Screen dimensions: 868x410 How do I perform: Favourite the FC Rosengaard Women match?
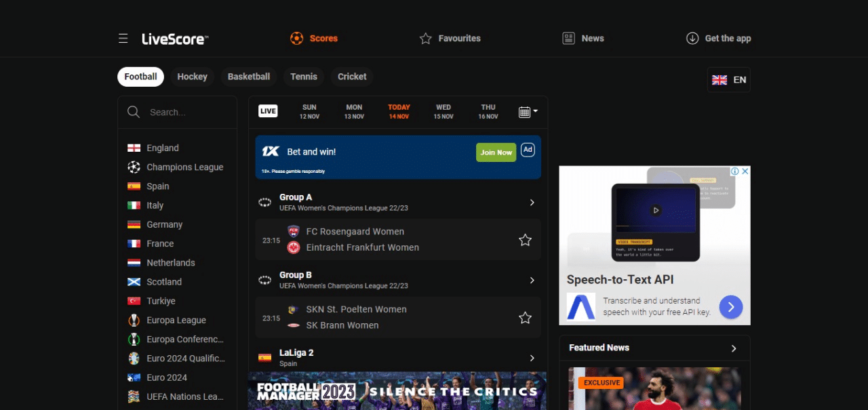point(525,240)
